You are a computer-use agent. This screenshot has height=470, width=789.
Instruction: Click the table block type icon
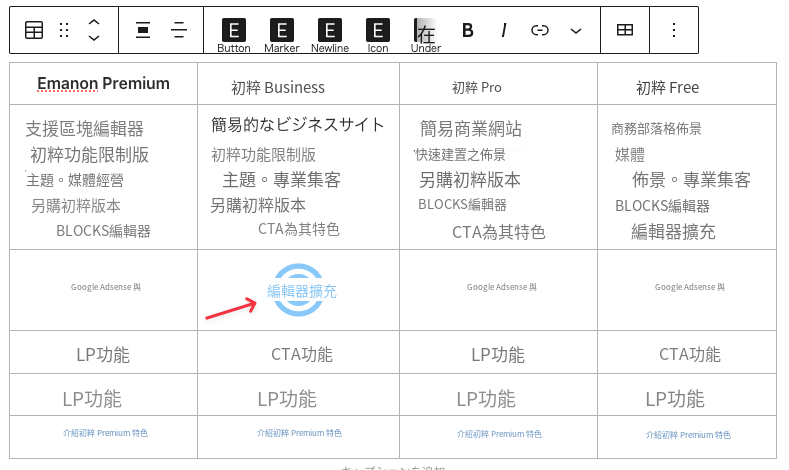coord(34,30)
